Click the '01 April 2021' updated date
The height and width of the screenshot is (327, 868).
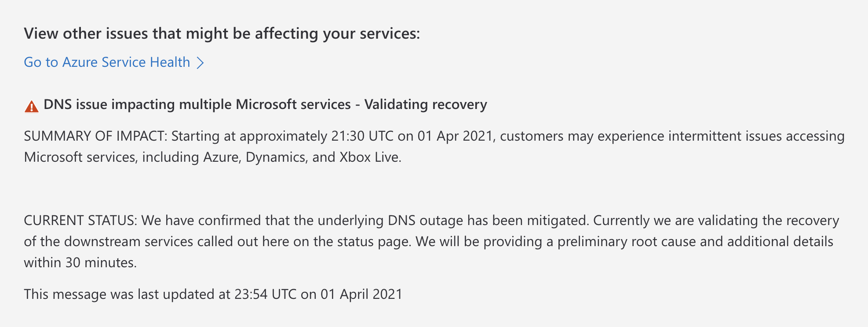point(361,294)
